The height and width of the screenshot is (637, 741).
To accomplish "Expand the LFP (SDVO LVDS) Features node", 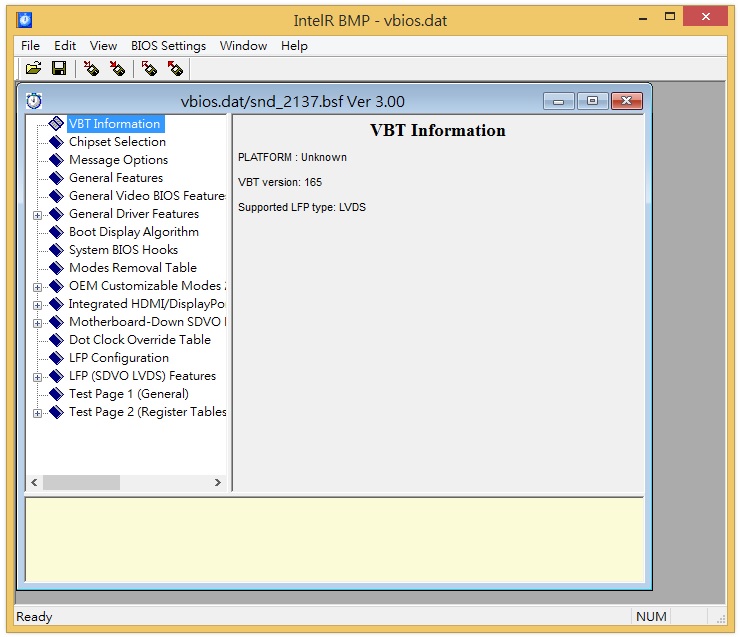I will click(37, 378).
